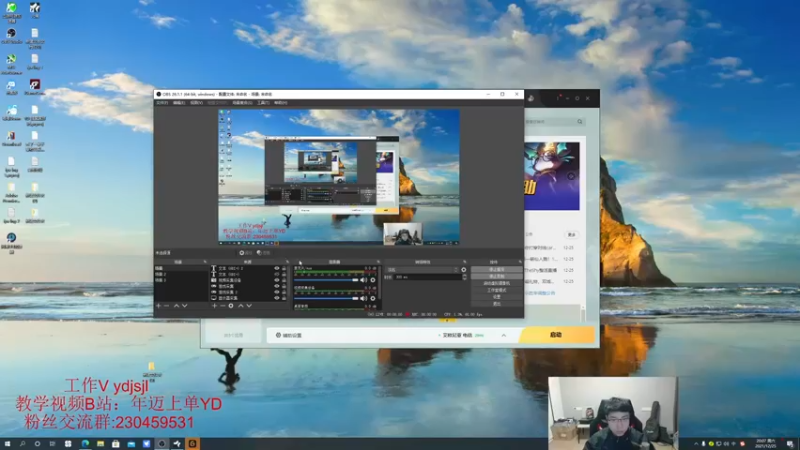Select 场景 3 in the scenes list

tap(181, 280)
